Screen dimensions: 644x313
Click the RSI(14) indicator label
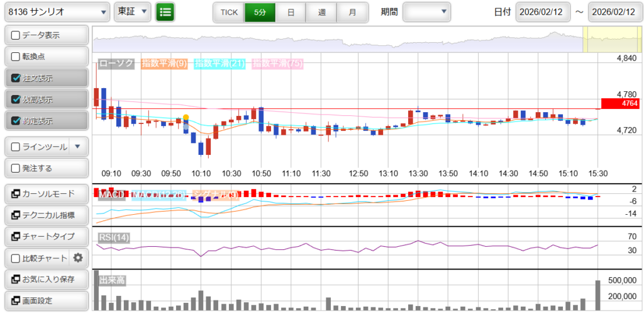114,237
